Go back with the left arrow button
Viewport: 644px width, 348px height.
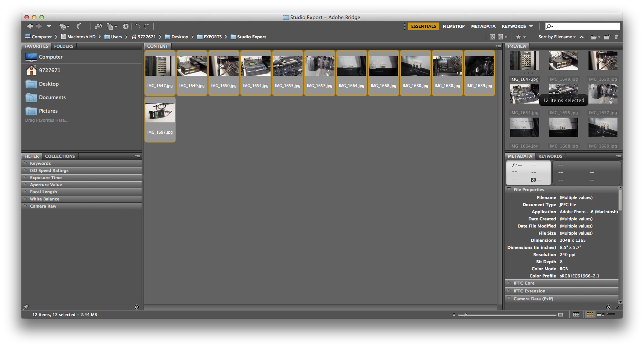(x=30, y=26)
